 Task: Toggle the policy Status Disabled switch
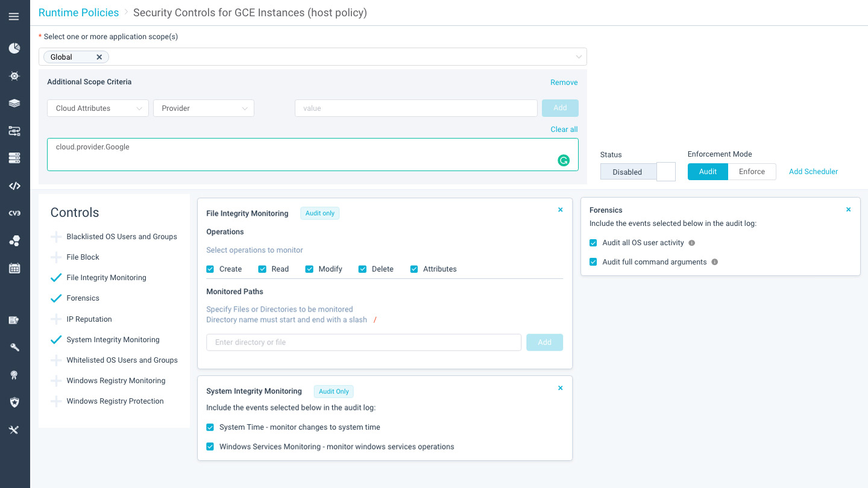coord(638,172)
